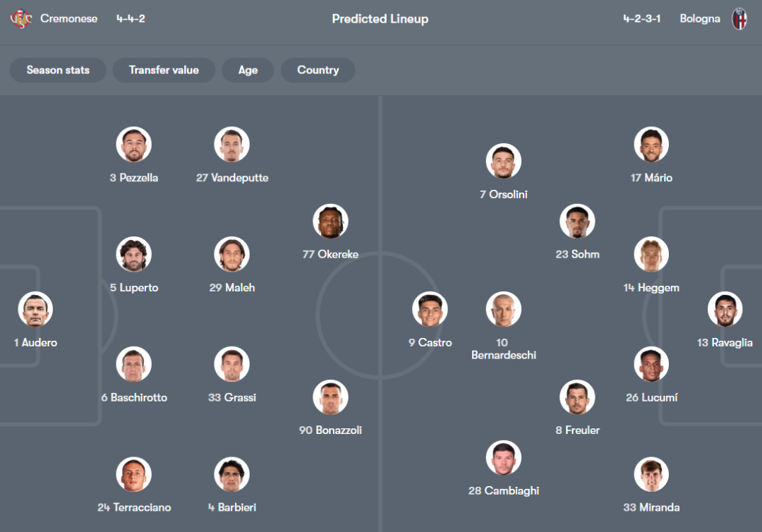
Task: Click Bernardeschi's player avatar
Action: click(503, 309)
